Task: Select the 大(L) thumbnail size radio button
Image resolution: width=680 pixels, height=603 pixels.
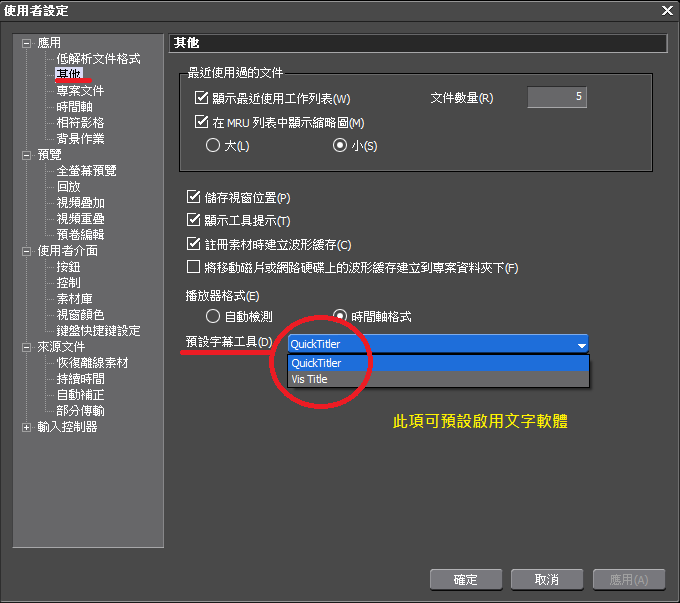Action: coord(212,146)
